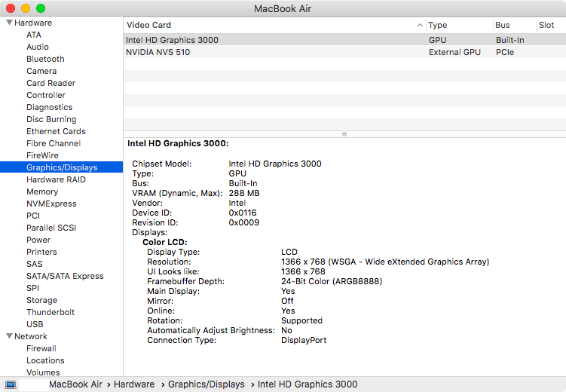
Task: Open Parallel SCSI entry
Action: point(51,228)
